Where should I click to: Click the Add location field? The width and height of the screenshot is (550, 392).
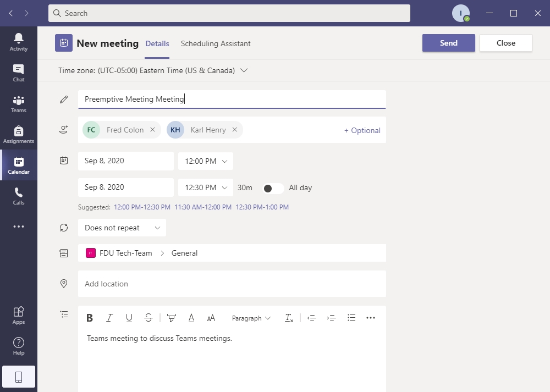(x=231, y=284)
